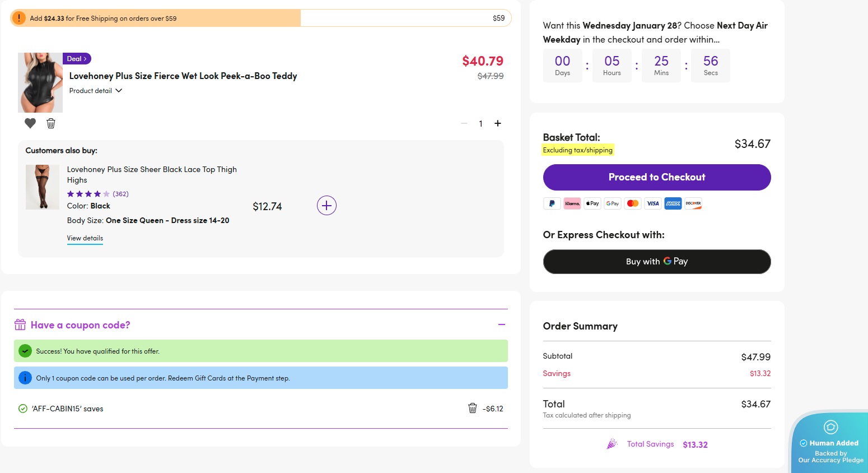Decrease teddy quantity with minus button
The height and width of the screenshot is (473, 868).
pyautogui.click(x=464, y=123)
